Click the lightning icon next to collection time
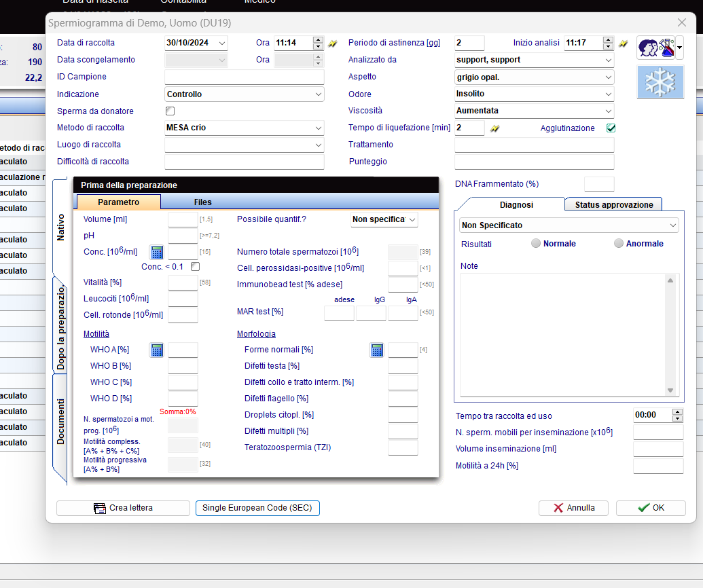This screenshot has height=588, width=703. tap(332, 43)
